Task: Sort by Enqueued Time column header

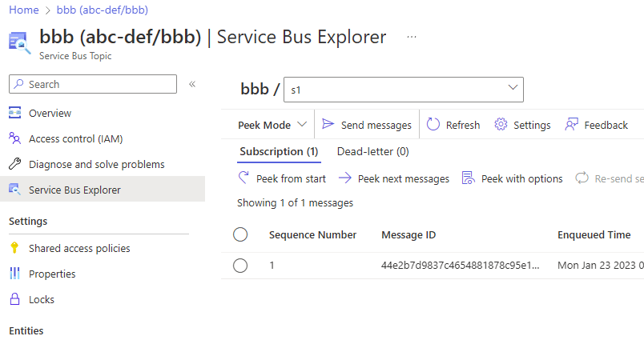Action: pos(594,235)
